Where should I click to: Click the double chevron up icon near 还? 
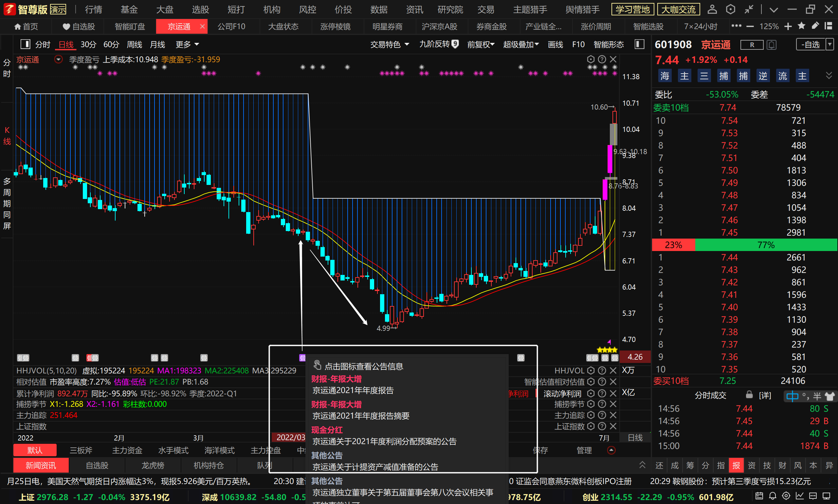point(642,465)
